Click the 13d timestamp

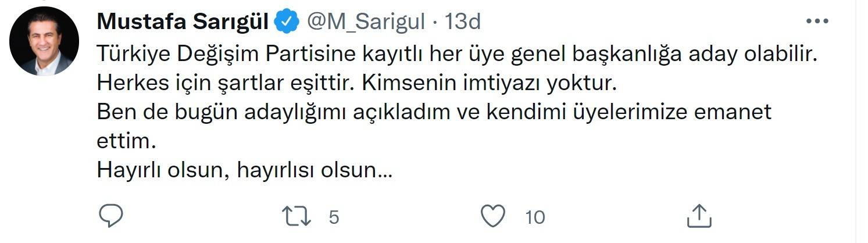click(x=463, y=22)
